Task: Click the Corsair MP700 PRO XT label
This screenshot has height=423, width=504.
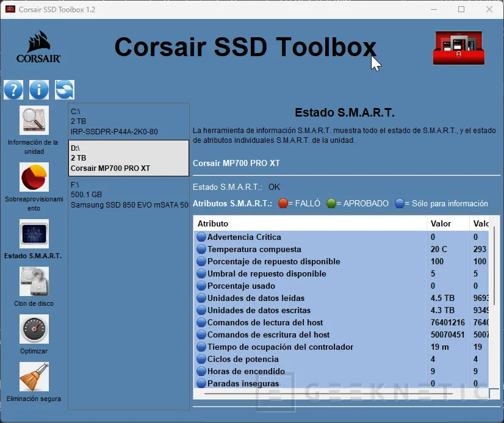Action: 236,164
